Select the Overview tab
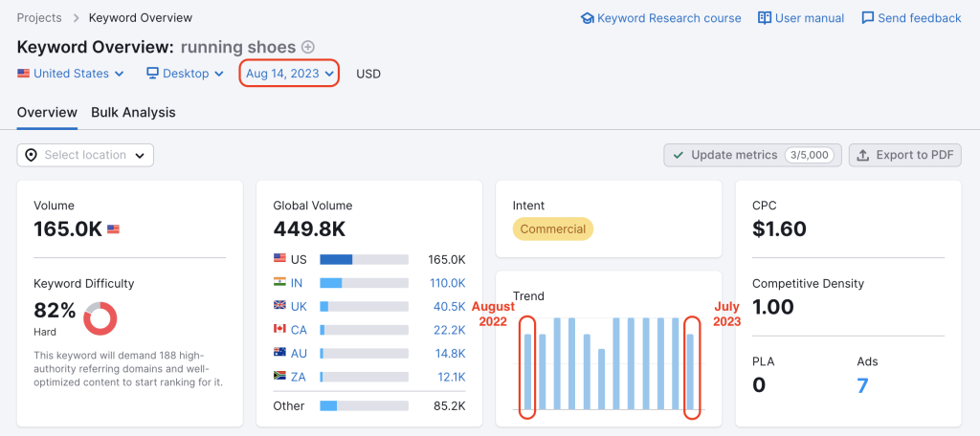Image resolution: width=980 pixels, height=436 pixels. (47, 112)
